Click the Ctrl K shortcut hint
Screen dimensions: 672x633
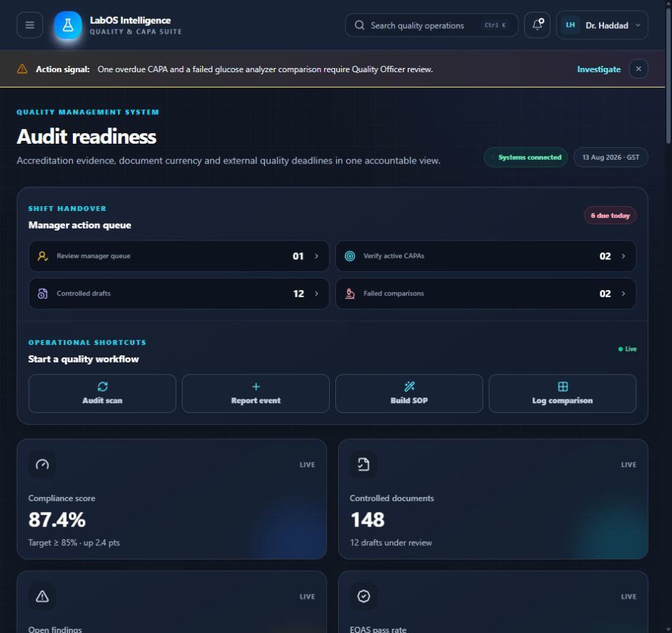[x=495, y=25]
